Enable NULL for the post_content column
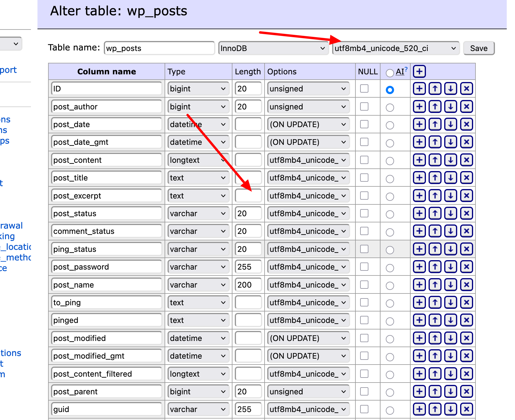515x420 pixels. point(364,160)
